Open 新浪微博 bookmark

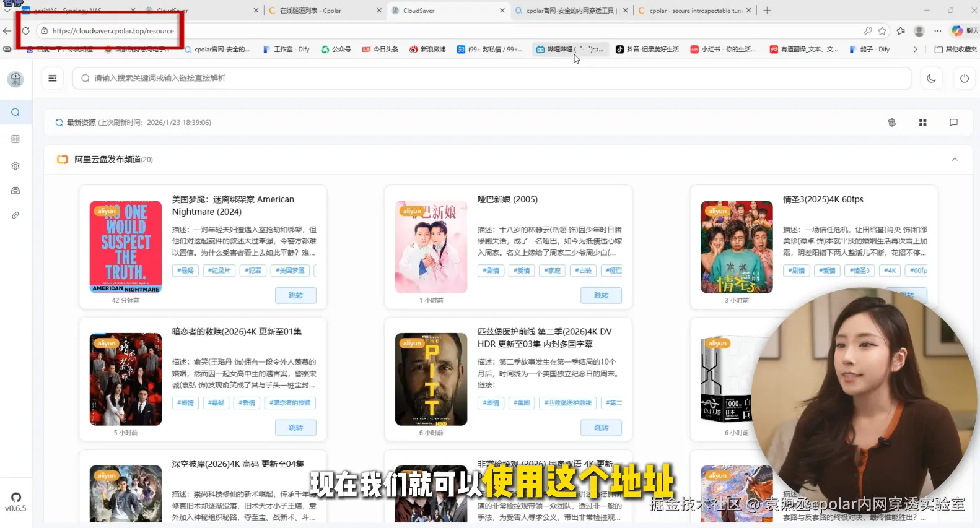tap(427, 50)
